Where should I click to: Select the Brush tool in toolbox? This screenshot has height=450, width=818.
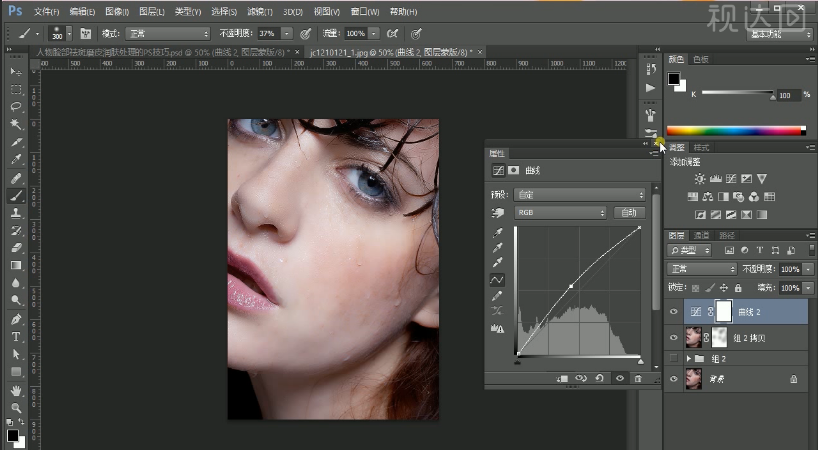pos(16,196)
